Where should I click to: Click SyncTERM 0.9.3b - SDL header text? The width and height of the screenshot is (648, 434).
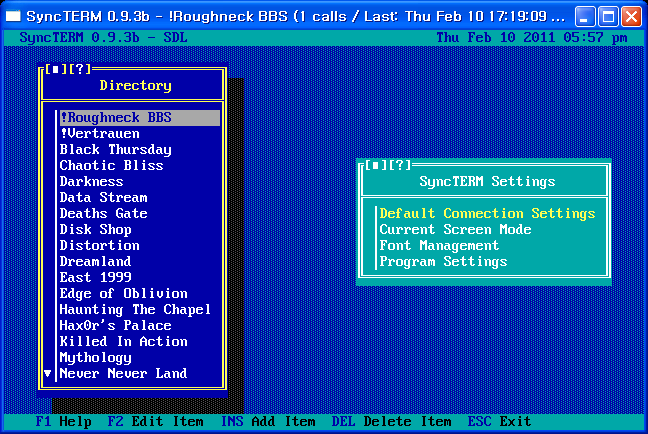pyautogui.click(x=103, y=38)
